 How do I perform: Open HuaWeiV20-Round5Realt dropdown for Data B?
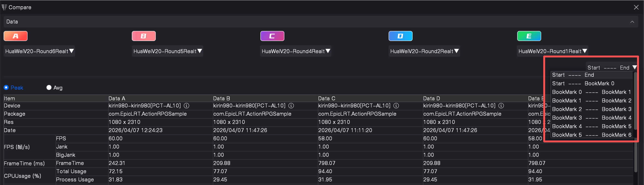pyautogui.click(x=168, y=51)
